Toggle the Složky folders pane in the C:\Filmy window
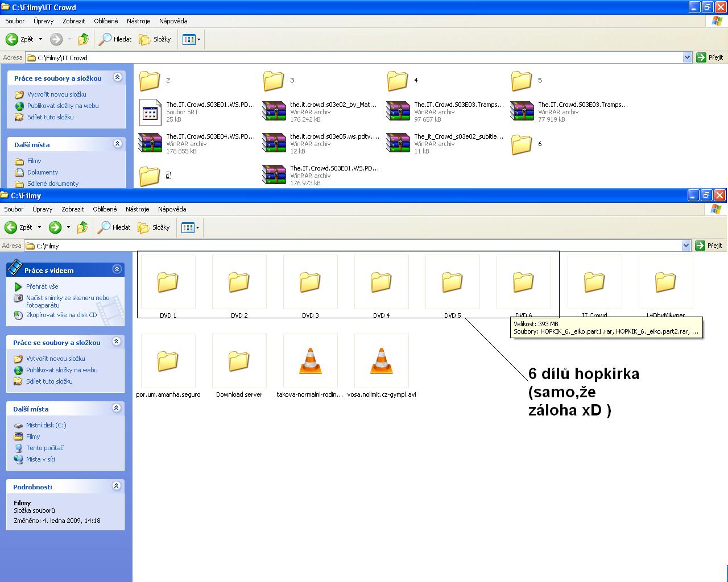The height and width of the screenshot is (582, 728). (x=154, y=227)
